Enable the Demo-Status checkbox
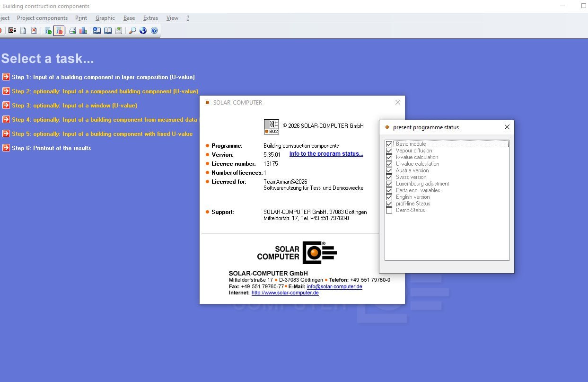 click(x=389, y=210)
